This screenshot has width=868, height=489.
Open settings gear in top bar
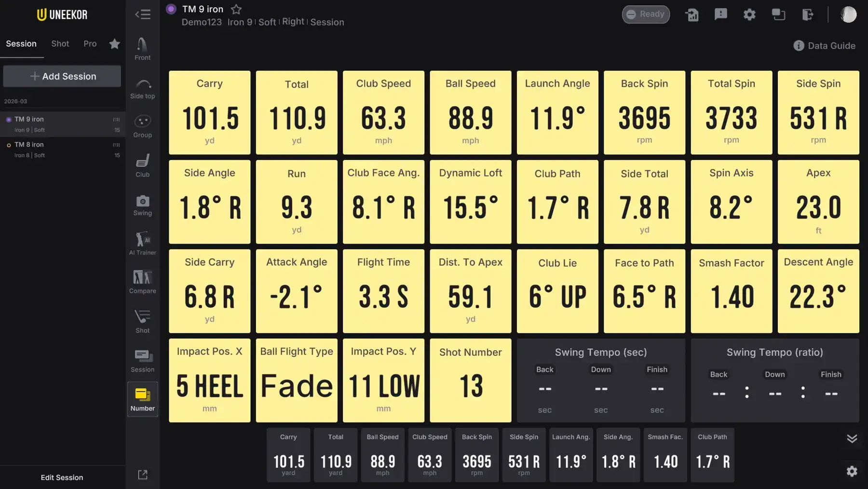coord(749,14)
